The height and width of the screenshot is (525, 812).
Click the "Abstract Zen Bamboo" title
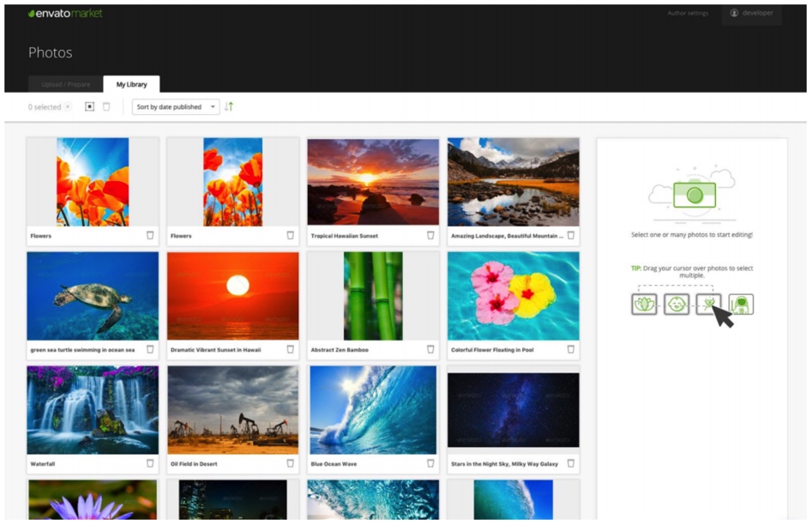[340, 350]
